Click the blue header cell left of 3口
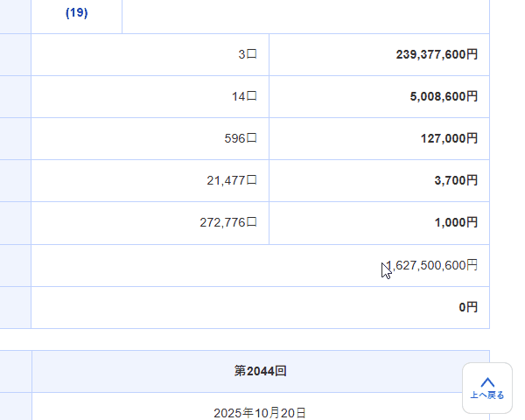Screen dimensions: 525x420 pyautogui.click(x=15, y=54)
